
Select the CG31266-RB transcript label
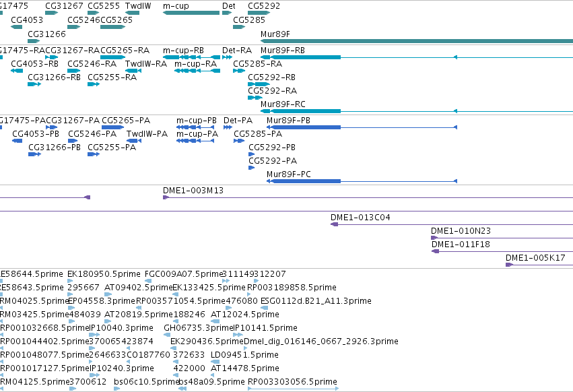coord(54,77)
